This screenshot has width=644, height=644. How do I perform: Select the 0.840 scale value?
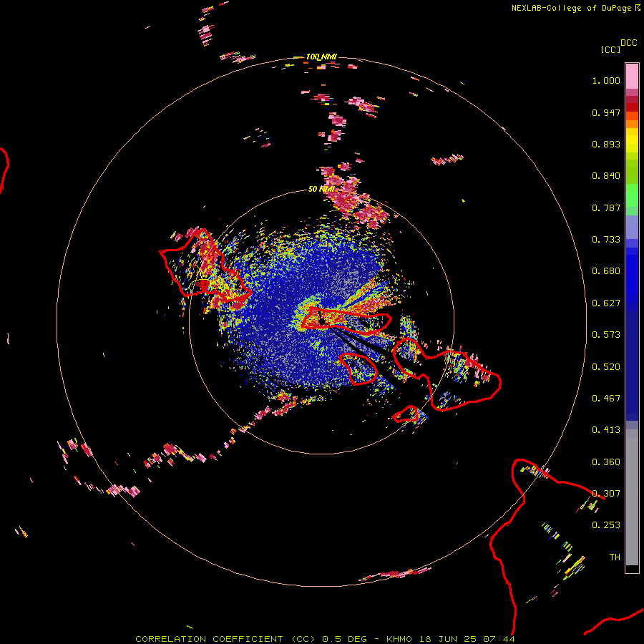click(x=606, y=176)
